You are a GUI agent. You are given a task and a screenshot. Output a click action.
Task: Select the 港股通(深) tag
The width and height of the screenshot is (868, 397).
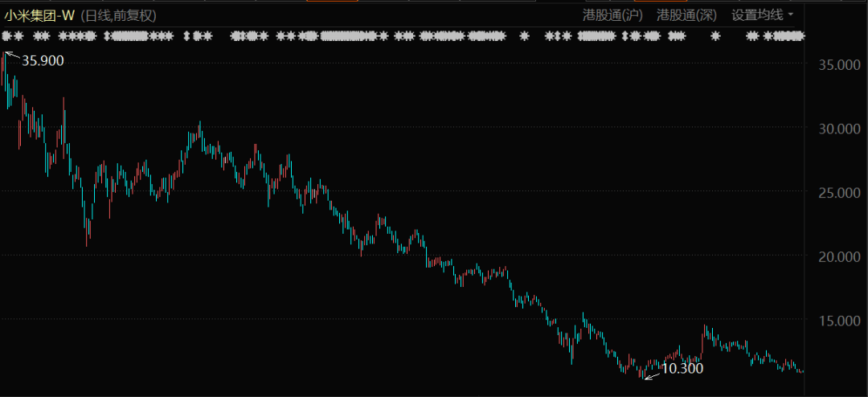pyautogui.click(x=686, y=15)
